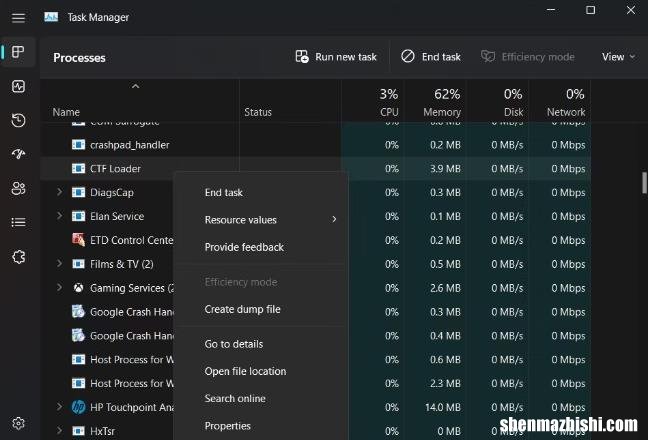Image resolution: width=648 pixels, height=440 pixels.
Task: Expand the Elan Service process group
Action: point(60,216)
